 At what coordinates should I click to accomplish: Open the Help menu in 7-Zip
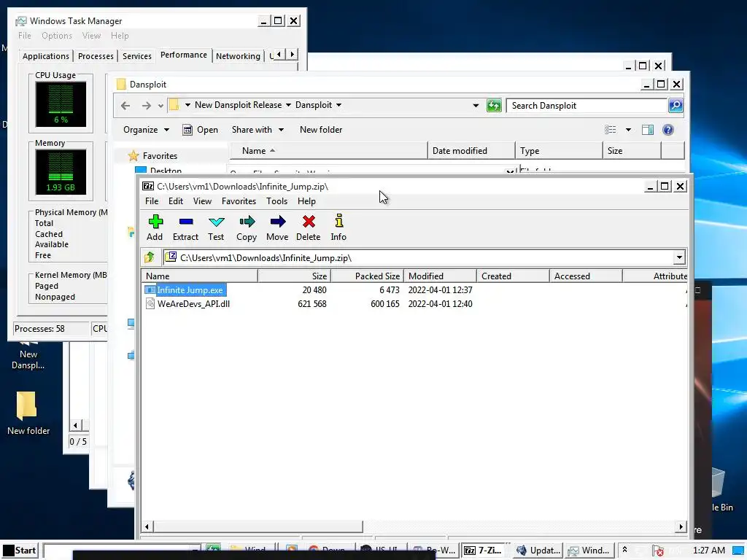(x=306, y=201)
